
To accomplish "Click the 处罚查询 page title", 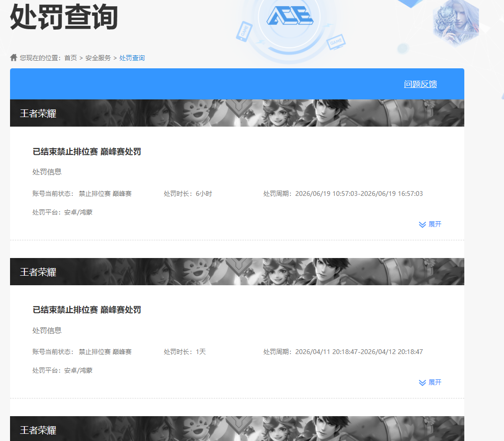I will (x=64, y=17).
